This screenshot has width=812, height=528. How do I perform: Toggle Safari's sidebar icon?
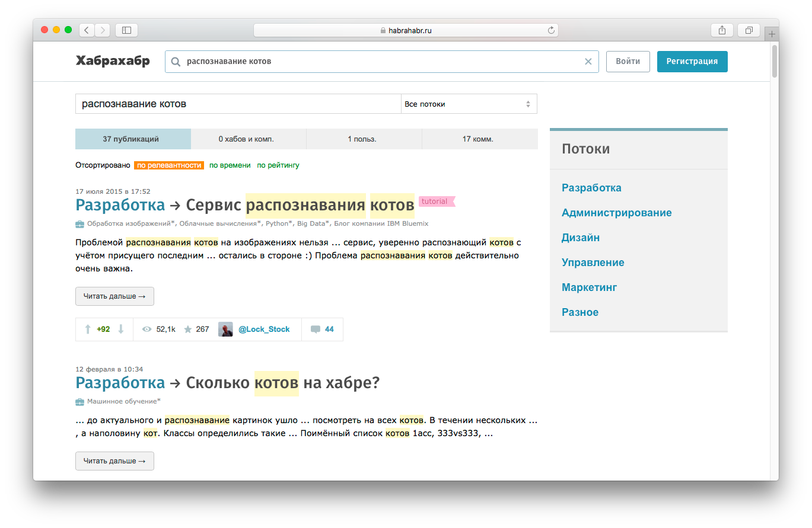point(126,29)
